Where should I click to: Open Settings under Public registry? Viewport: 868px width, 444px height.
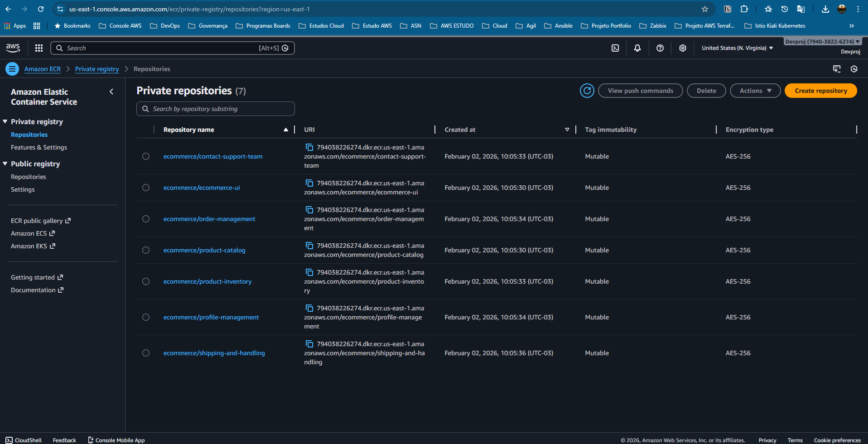click(x=23, y=189)
